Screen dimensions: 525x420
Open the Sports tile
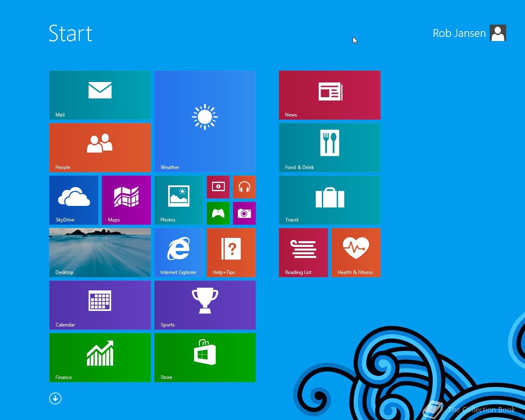205,305
